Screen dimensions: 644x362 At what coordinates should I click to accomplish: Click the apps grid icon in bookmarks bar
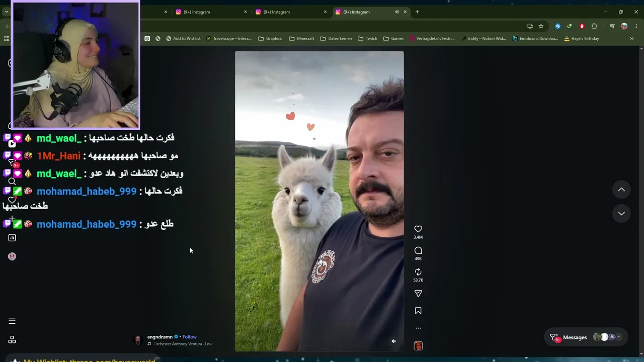click(7, 38)
